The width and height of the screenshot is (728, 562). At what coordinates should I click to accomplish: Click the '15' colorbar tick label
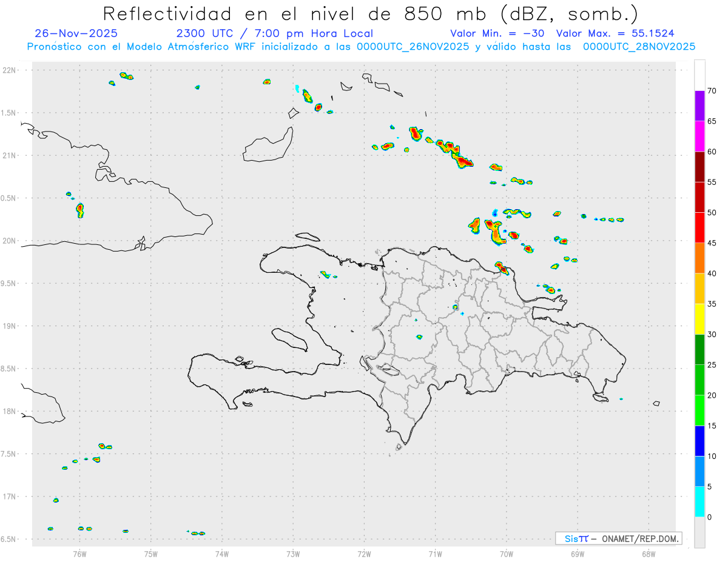[712, 426]
